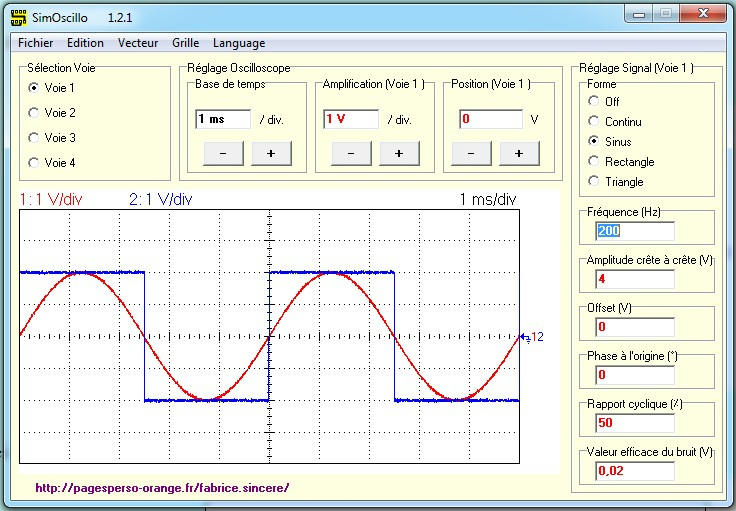736x511 pixels.
Task: Turn the signal Off in Forme
Action: (x=594, y=101)
